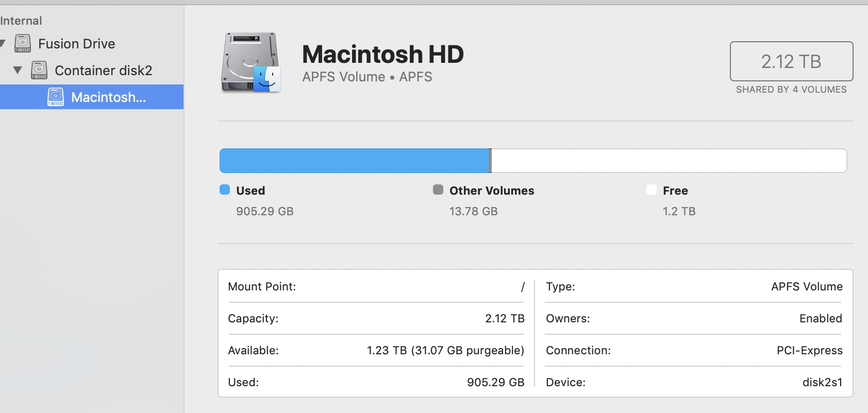Viewport: 868px width, 413px height.
Task: Click the Free legend label
Action: (x=675, y=191)
